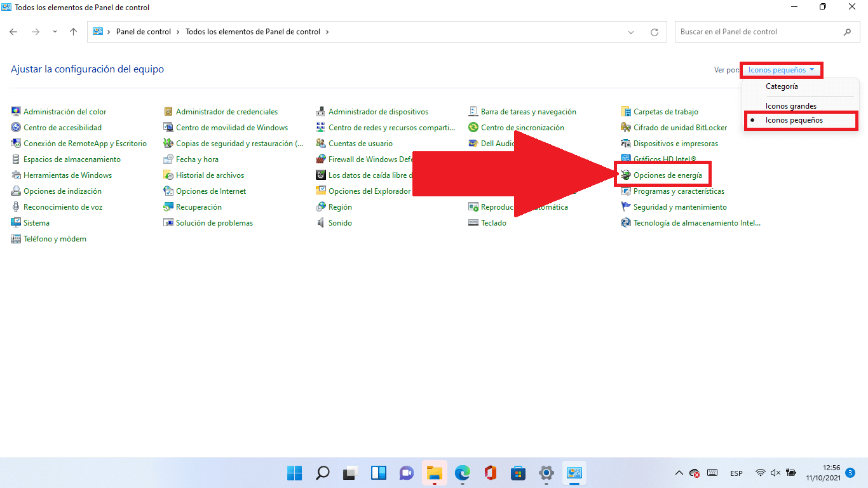Screen dimensions: 868x488
Task: Click 'Panel de control' breadcrumb
Action: pyautogui.click(x=144, y=32)
